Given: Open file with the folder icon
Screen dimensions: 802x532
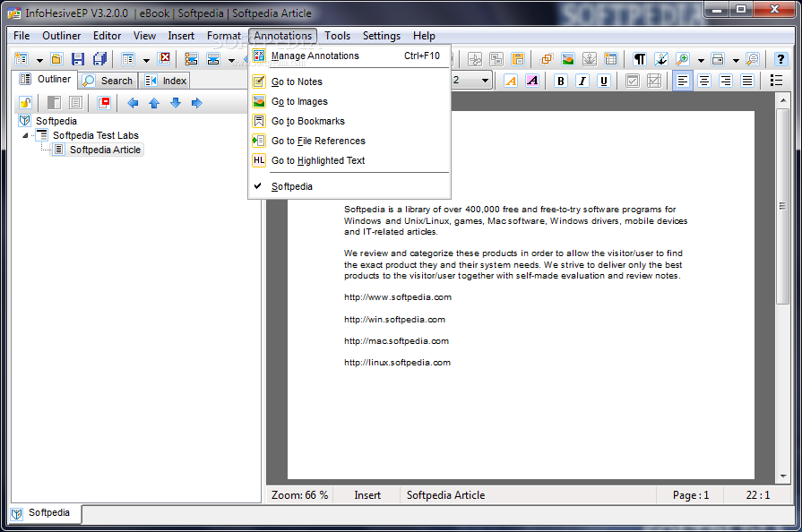Looking at the screenshot, I should (56, 59).
